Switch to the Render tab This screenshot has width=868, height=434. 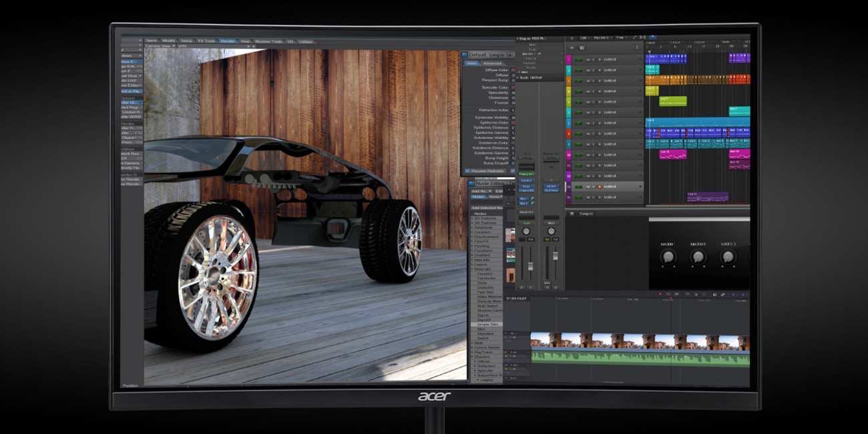tap(228, 41)
